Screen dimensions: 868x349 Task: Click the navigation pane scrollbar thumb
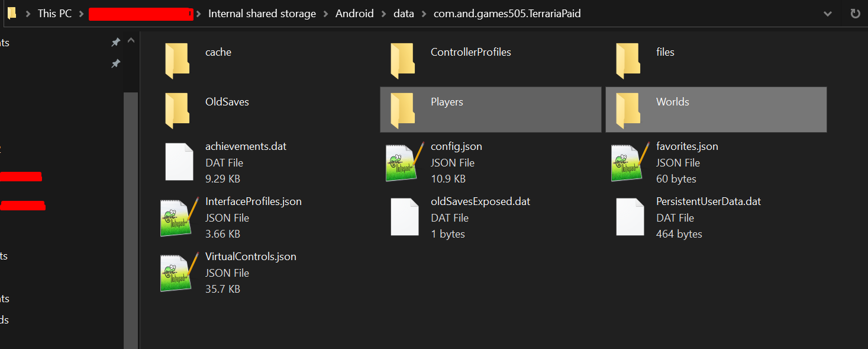pyautogui.click(x=131, y=220)
